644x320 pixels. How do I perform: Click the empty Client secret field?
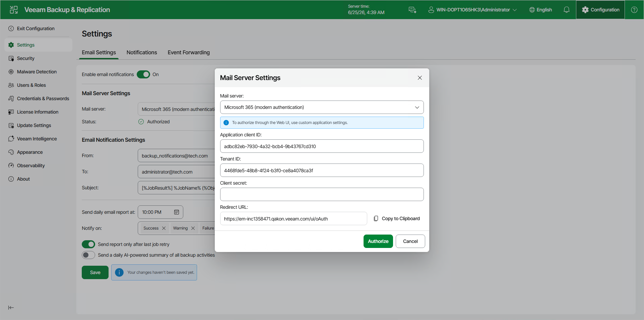point(322,194)
